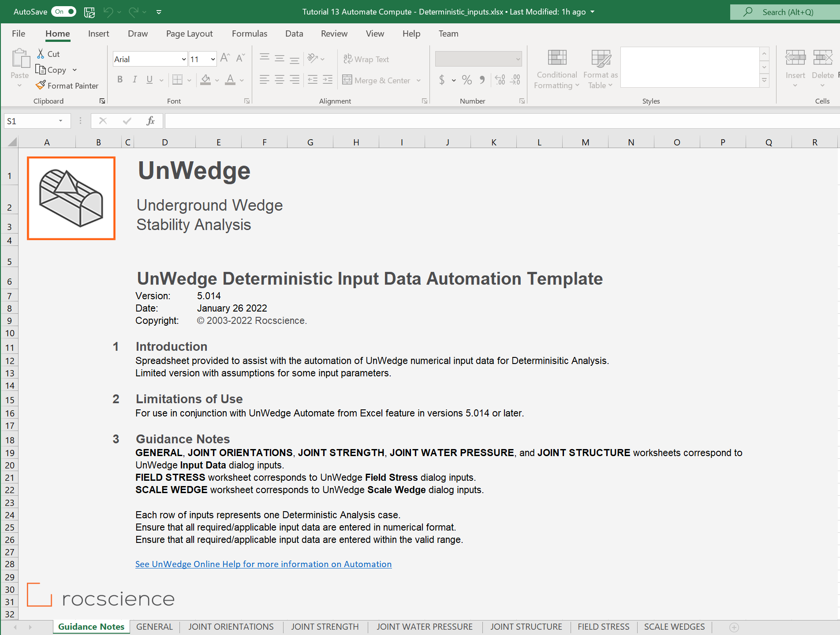
Task: Click the Insert Function fx icon
Action: [x=150, y=121]
